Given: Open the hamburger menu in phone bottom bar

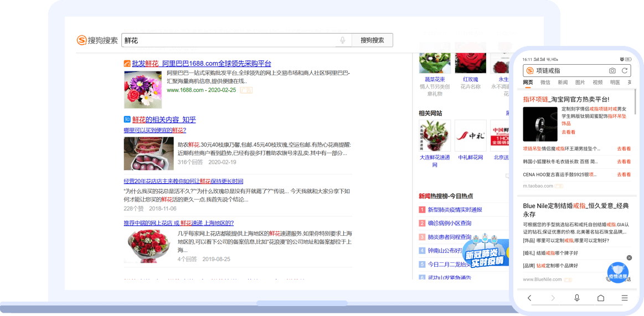Looking at the screenshot, I should coord(624,298).
